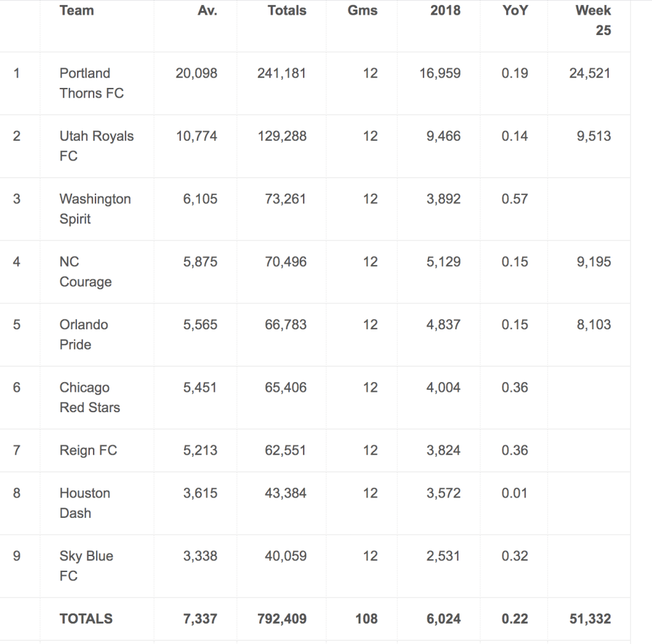Select the Portland Thorns FC team name
The image size is (652, 644).
coord(91,83)
